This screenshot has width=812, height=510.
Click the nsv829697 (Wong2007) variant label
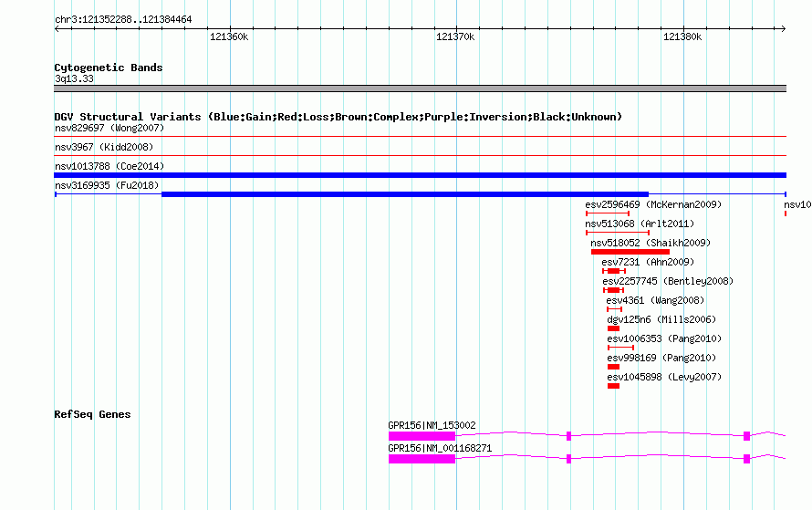(x=109, y=128)
